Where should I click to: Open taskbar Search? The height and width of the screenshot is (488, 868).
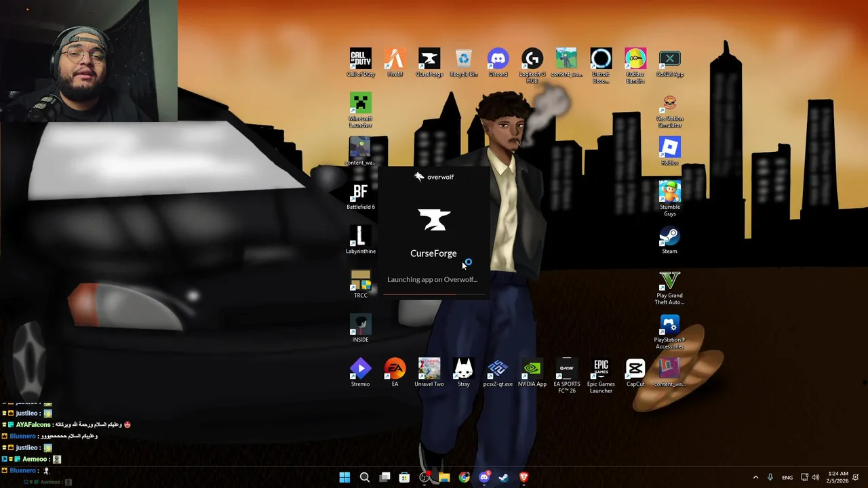(365, 477)
